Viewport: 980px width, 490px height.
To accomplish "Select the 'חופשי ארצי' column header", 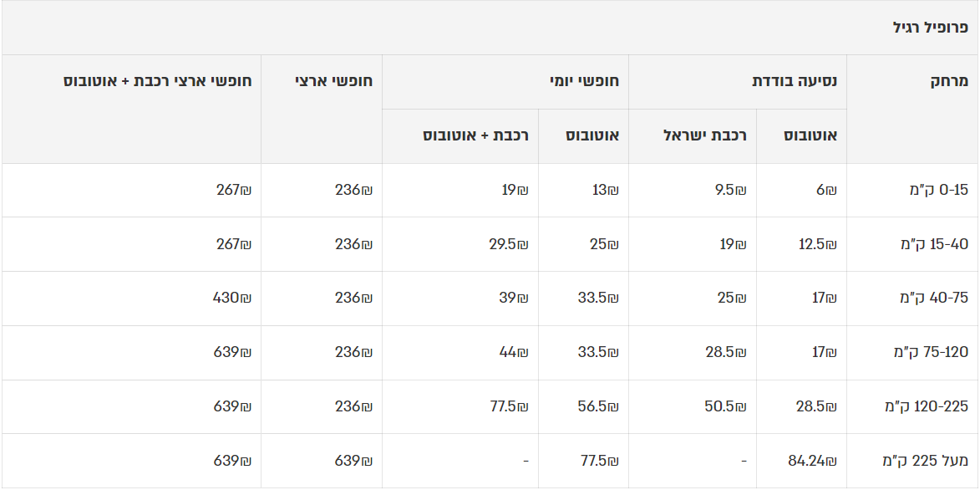I will [333, 82].
